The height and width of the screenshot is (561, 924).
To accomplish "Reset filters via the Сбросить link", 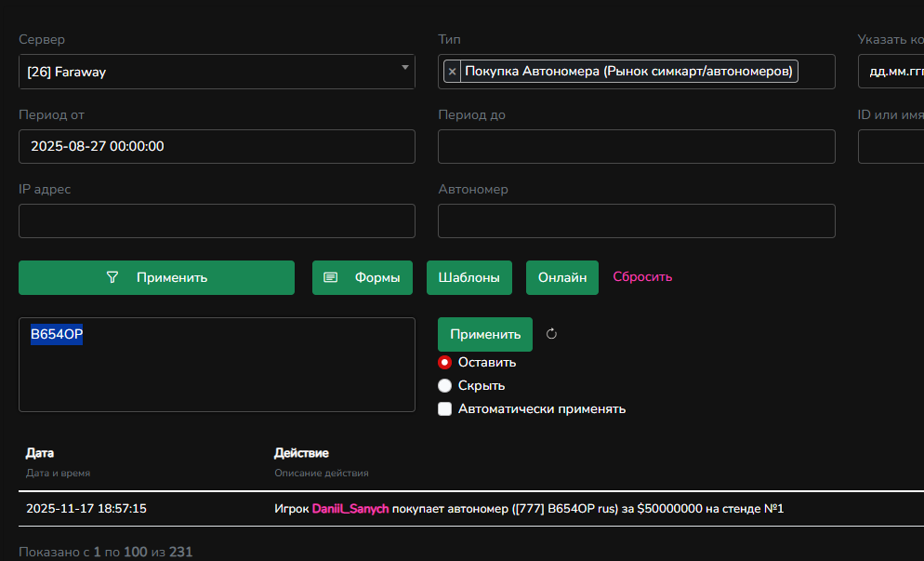I will click(642, 276).
